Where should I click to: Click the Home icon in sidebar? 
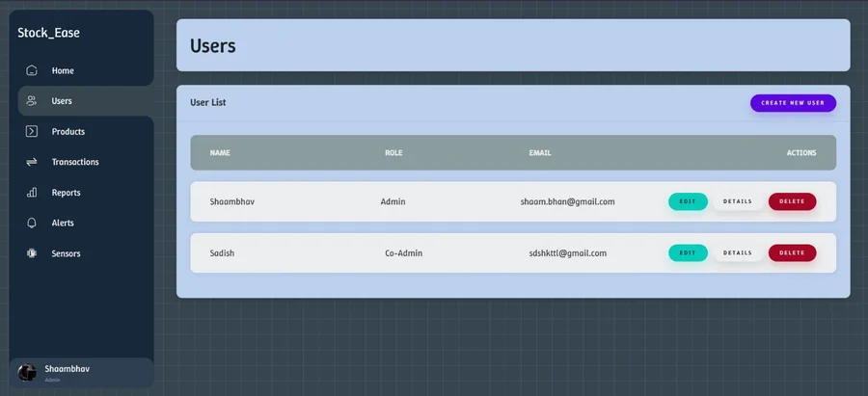coord(32,70)
